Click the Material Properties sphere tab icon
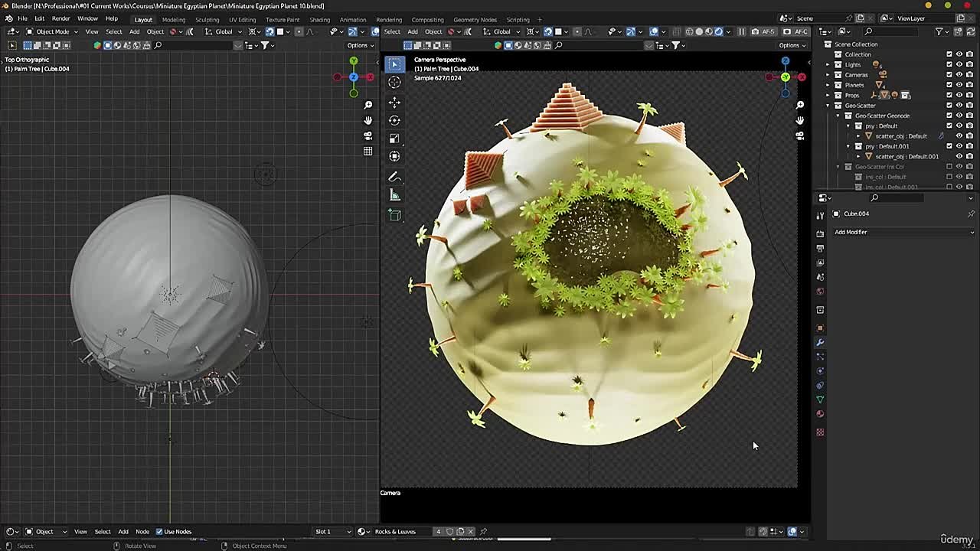Viewport: 980px width, 551px height. 820,413
